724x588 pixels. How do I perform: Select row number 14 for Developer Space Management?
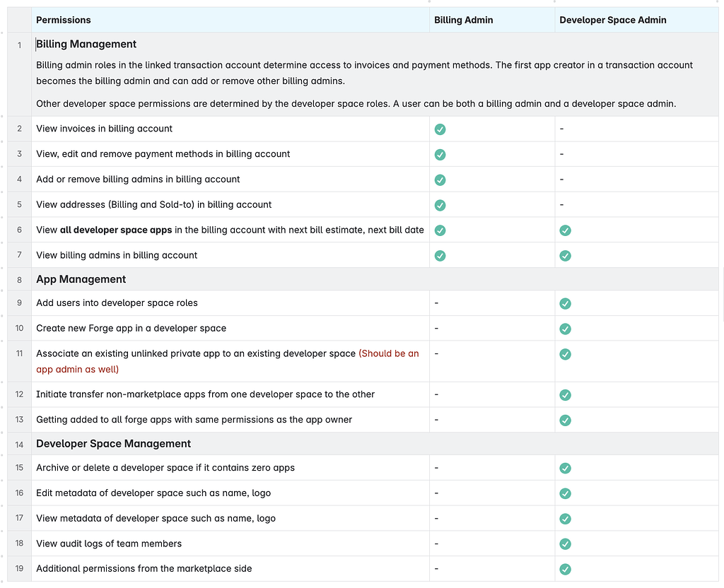pyautogui.click(x=19, y=443)
